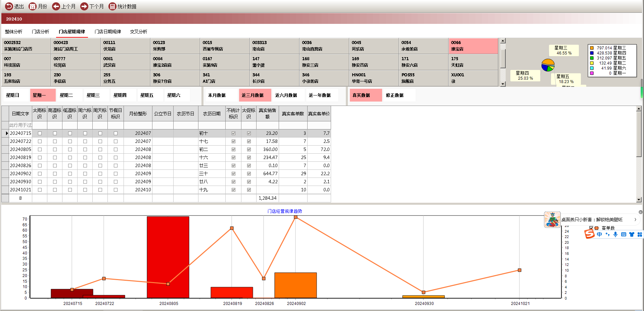This screenshot has width=644, height=311.
Task: Check 节假日标识 box for row 20240902
Action: [116, 174]
